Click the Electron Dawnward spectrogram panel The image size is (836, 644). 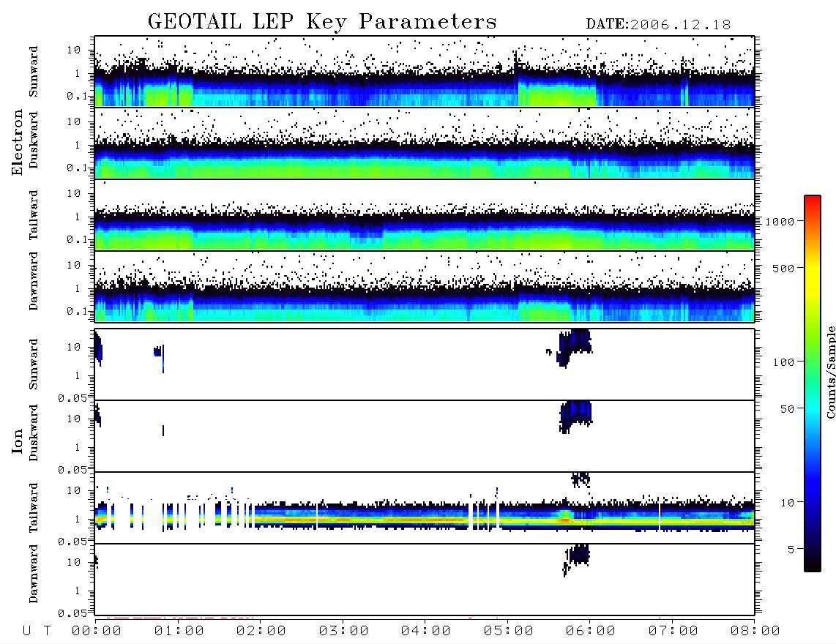(x=425, y=286)
